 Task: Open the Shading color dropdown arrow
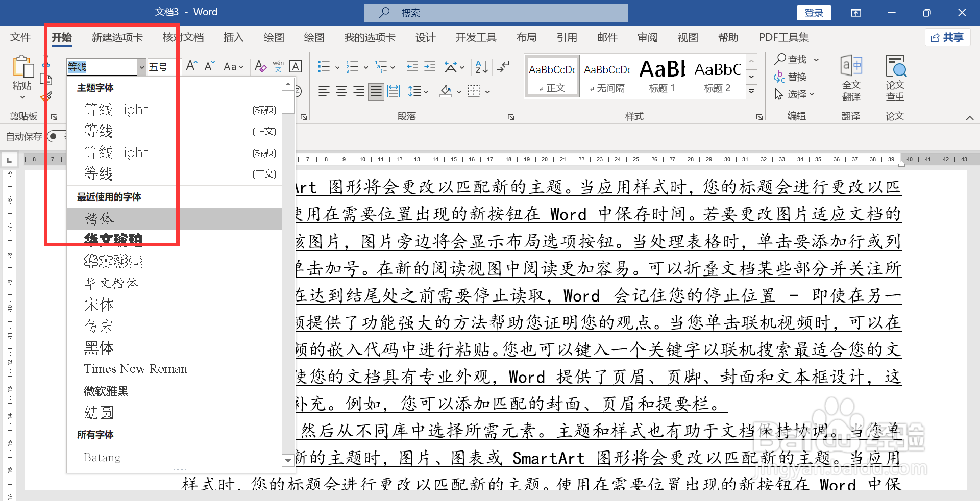pyautogui.click(x=459, y=92)
